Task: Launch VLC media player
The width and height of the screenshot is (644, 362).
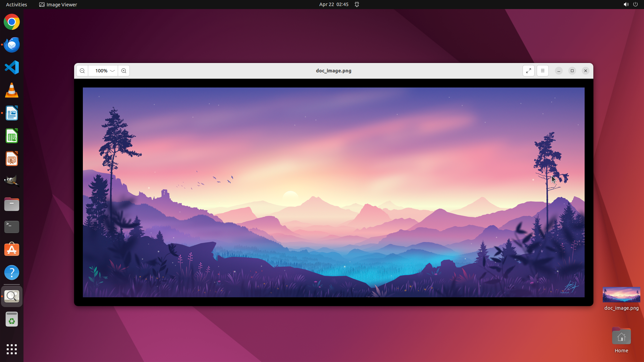Action: 12,90
